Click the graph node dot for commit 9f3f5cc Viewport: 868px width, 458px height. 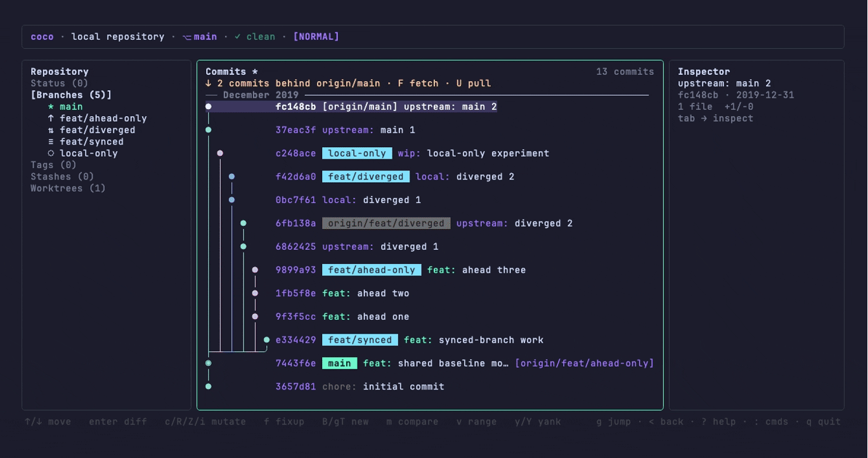click(255, 317)
